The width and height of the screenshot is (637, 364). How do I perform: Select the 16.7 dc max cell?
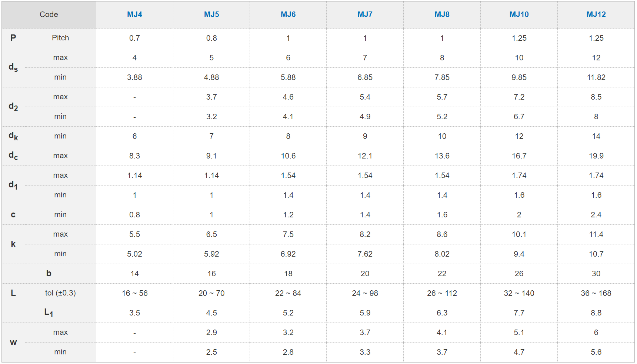coord(519,156)
